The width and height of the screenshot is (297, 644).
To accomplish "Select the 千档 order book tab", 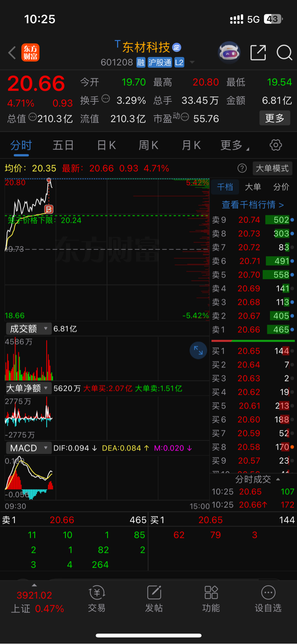I will (x=225, y=187).
